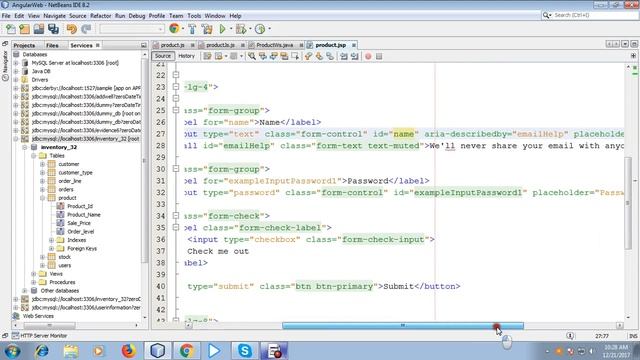Click the Open Project toolbar icon
Screen dimensions: 640x360
pos(39,29)
